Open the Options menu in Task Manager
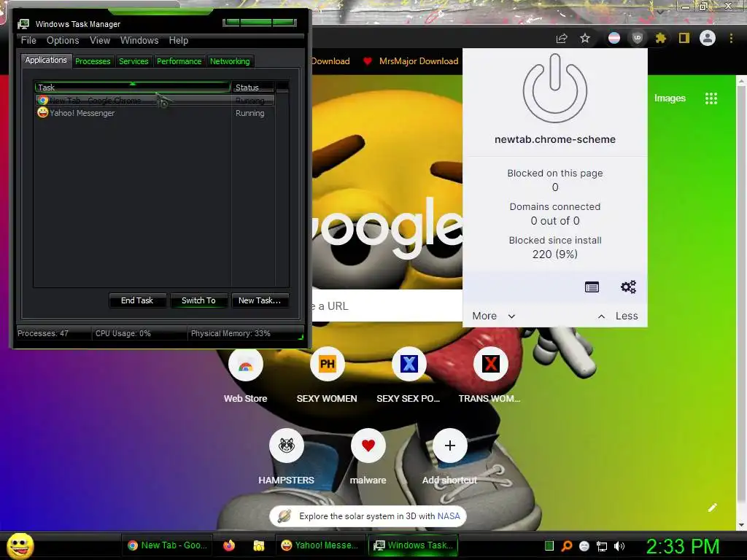Screen dimensions: 747x560 (x=63, y=41)
